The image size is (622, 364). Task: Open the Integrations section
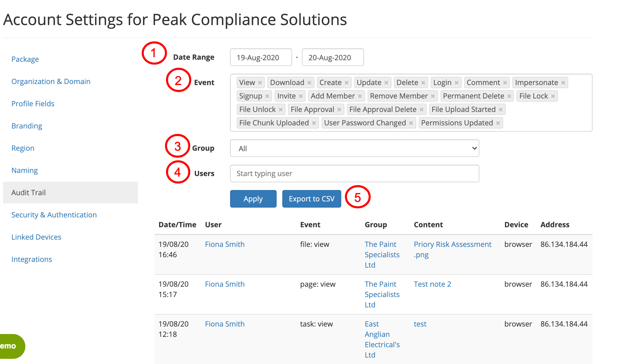point(32,259)
